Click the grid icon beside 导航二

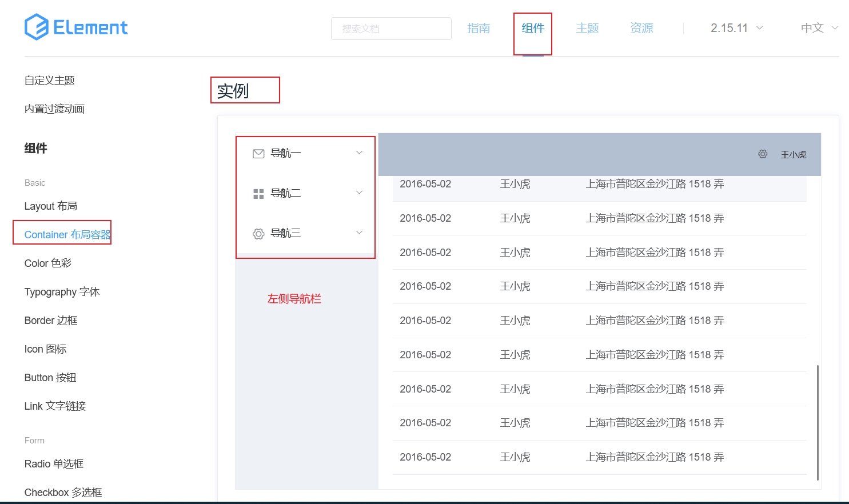[258, 194]
